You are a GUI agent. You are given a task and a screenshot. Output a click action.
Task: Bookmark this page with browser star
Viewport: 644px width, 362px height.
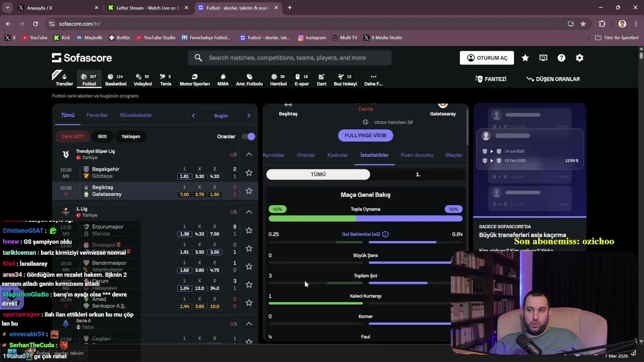click(583, 24)
